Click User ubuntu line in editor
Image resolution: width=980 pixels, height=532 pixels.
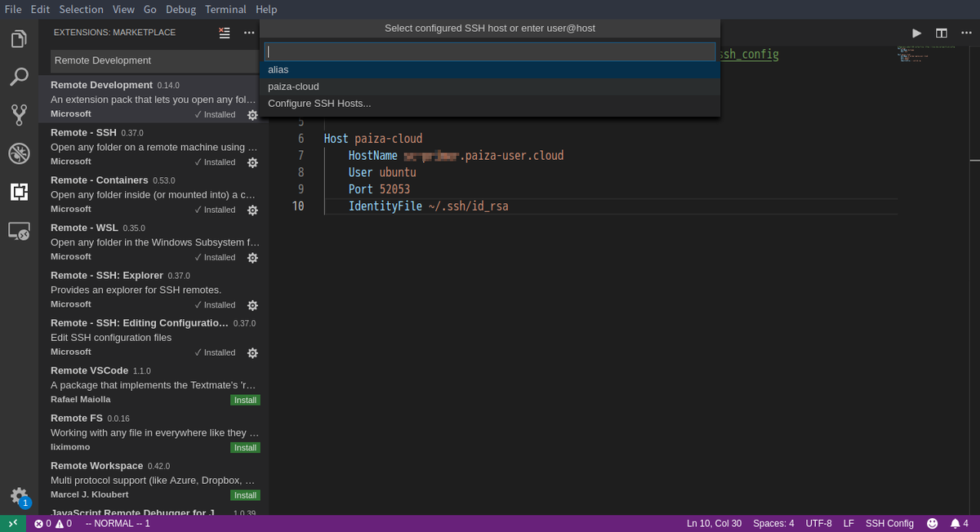[382, 172]
